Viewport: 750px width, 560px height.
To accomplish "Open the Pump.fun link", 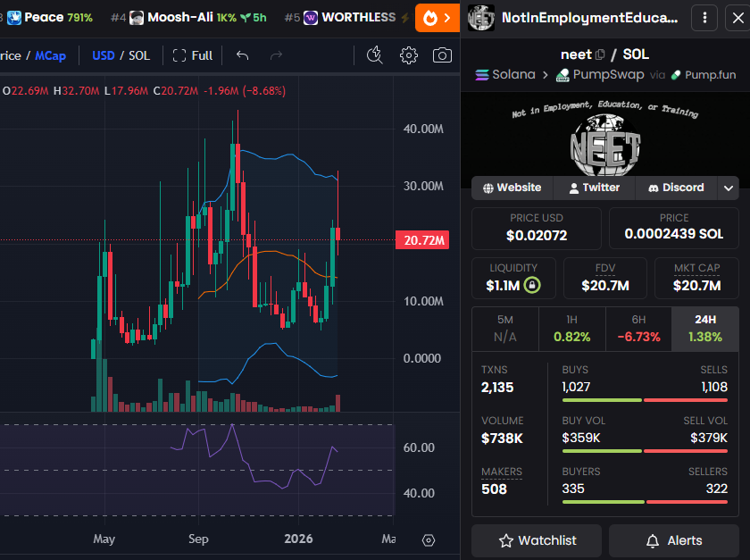I will 704,75.
